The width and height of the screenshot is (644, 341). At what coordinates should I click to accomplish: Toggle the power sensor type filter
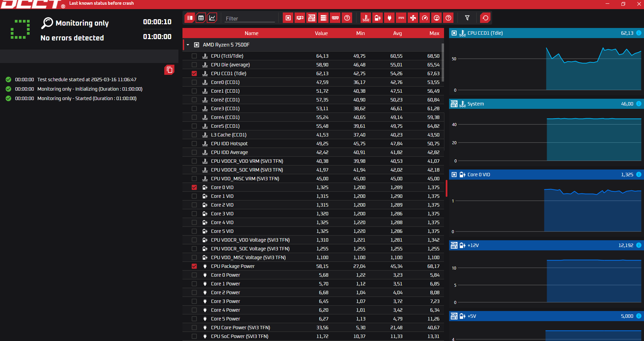pos(389,18)
